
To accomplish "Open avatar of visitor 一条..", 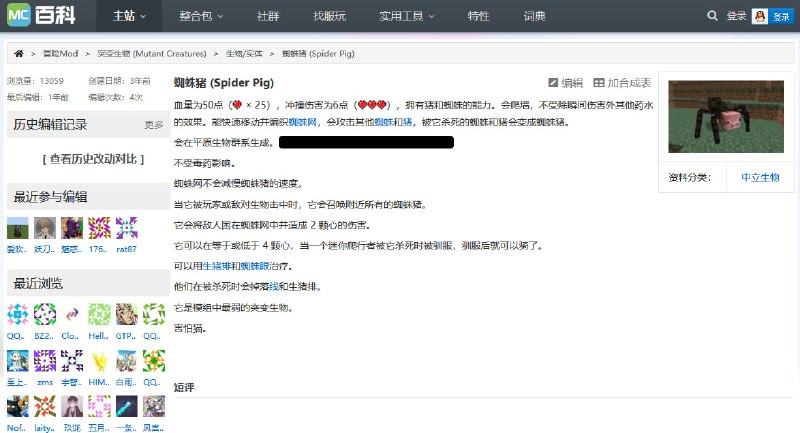I will tap(127, 406).
